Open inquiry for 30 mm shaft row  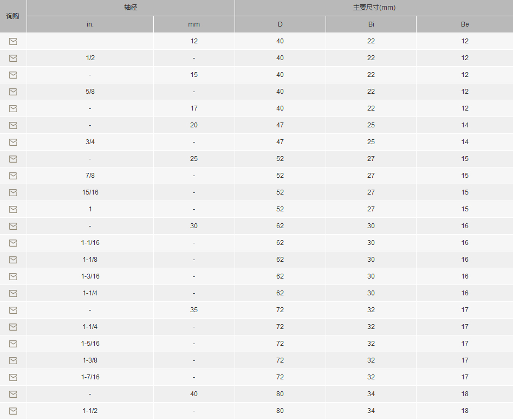point(13,226)
